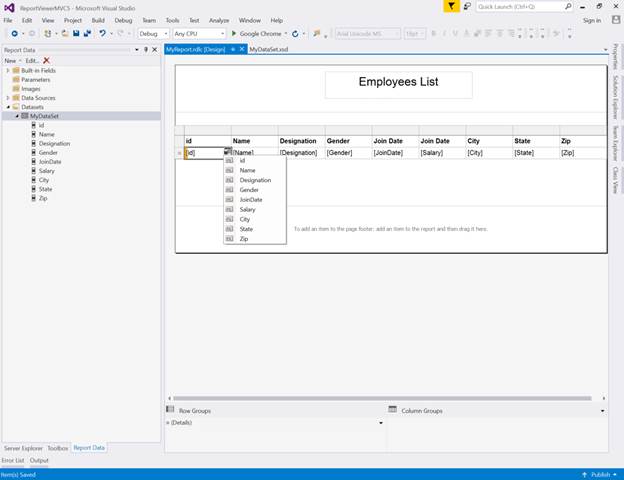624x480 pixels.
Task: Open the Build menu
Action: pyautogui.click(x=98, y=20)
